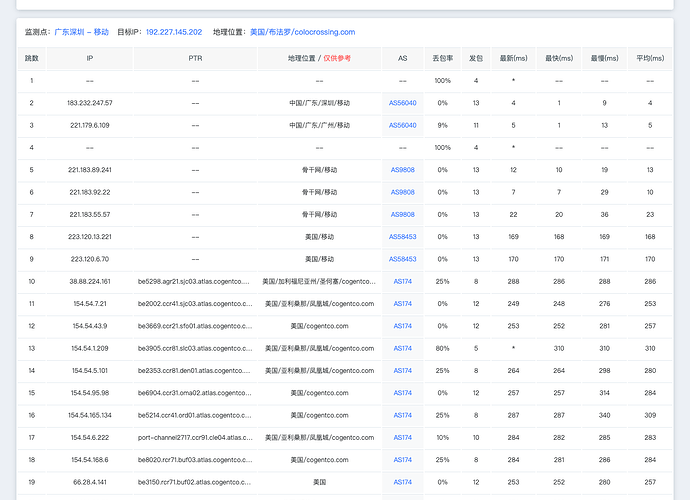Open AS9808 link for 221.183.92.22
Image resolution: width=690 pixels, height=500 pixels.
403,192
